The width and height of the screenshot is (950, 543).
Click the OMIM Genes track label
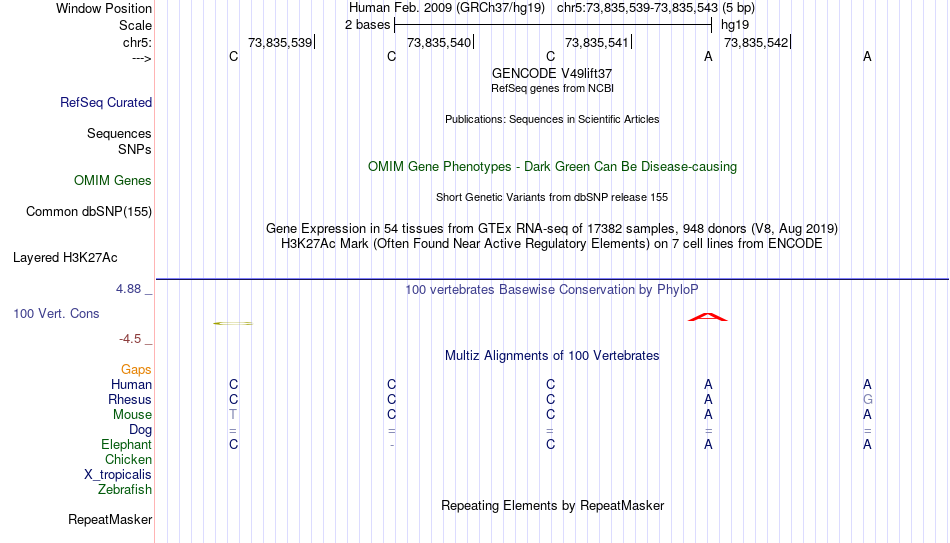click(x=113, y=181)
